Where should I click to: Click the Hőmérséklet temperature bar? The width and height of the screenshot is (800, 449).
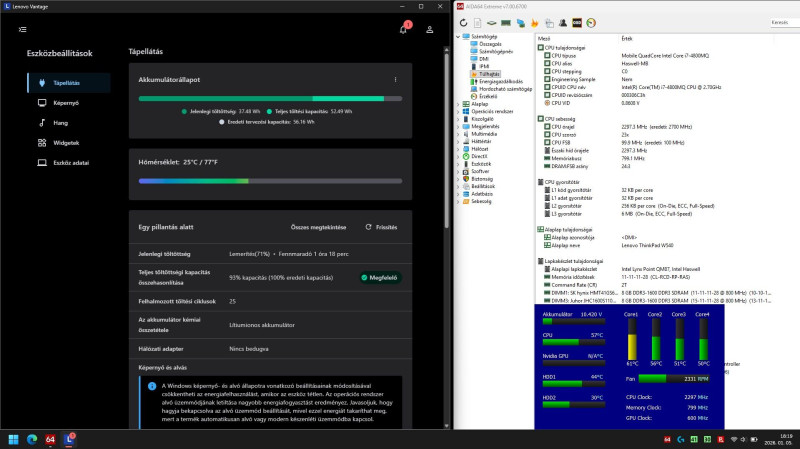click(270, 181)
